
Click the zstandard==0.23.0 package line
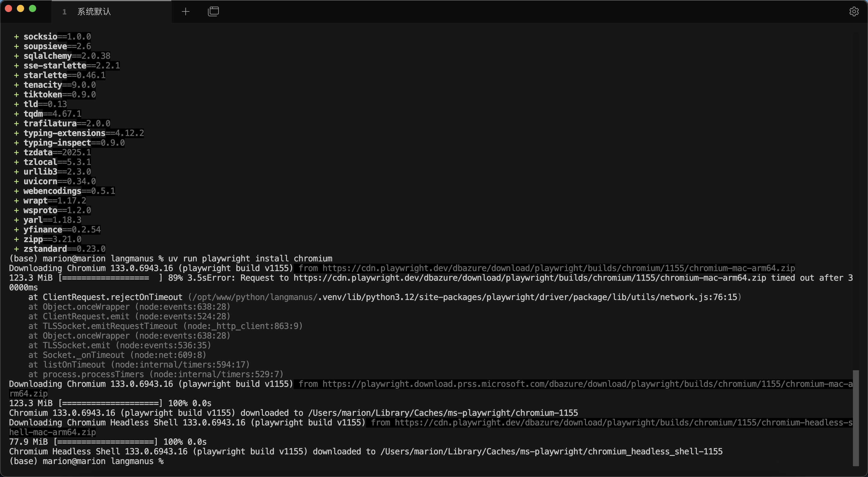(64, 249)
